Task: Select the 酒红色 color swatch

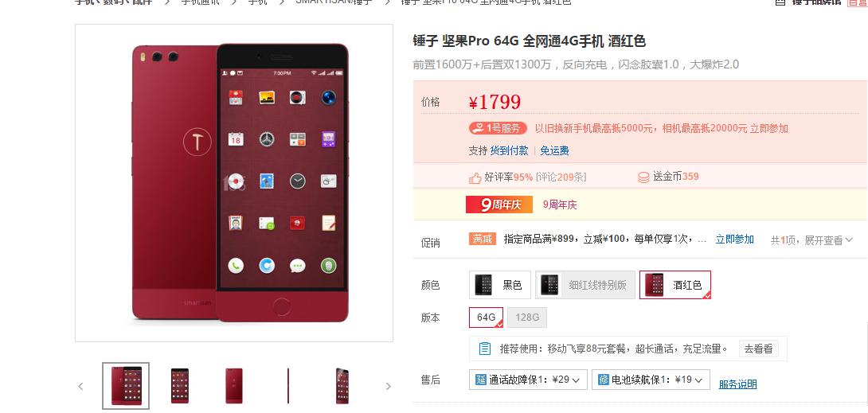Action: click(x=674, y=285)
